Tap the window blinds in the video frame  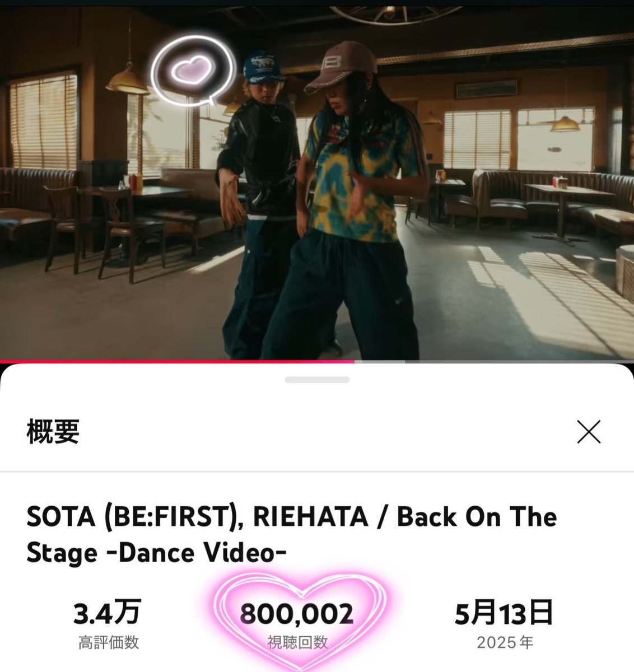point(43,120)
